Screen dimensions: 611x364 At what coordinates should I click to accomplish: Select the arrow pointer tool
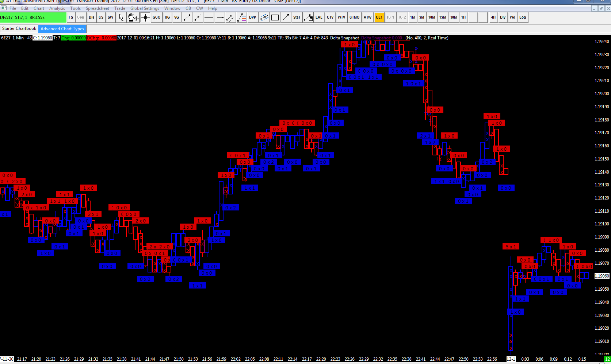click(x=121, y=17)
